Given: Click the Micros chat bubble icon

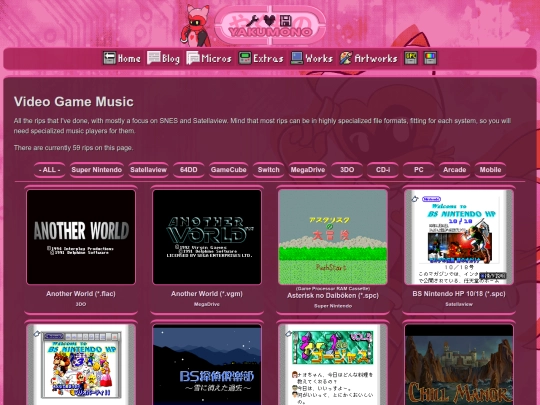Looking at the screenshot, I should tap(193, 58).
